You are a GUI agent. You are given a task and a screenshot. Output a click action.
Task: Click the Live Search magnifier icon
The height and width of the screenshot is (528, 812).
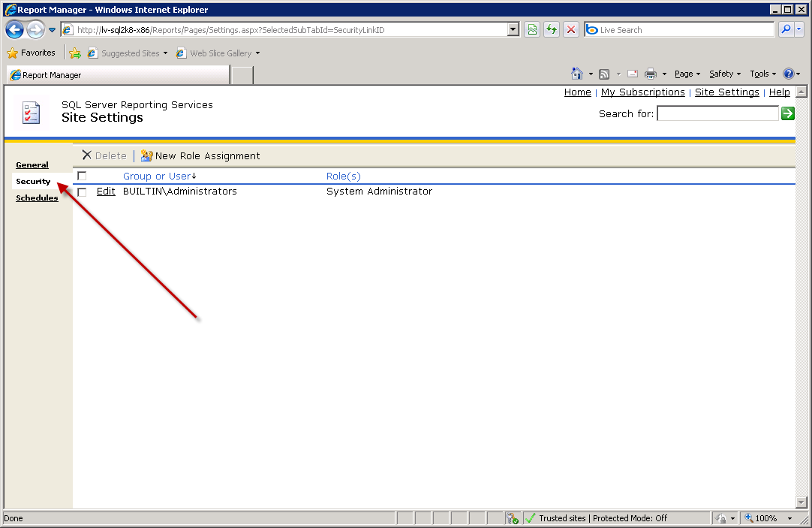click(785, 30)
